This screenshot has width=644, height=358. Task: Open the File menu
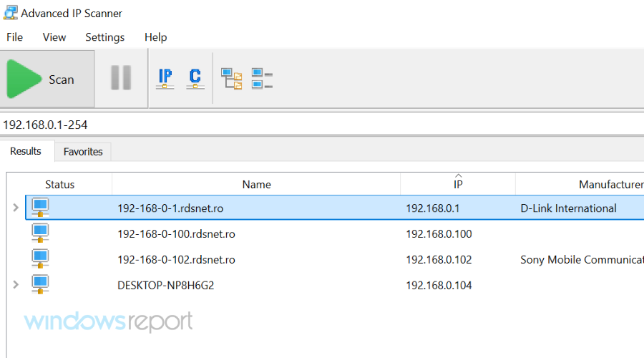14,37
